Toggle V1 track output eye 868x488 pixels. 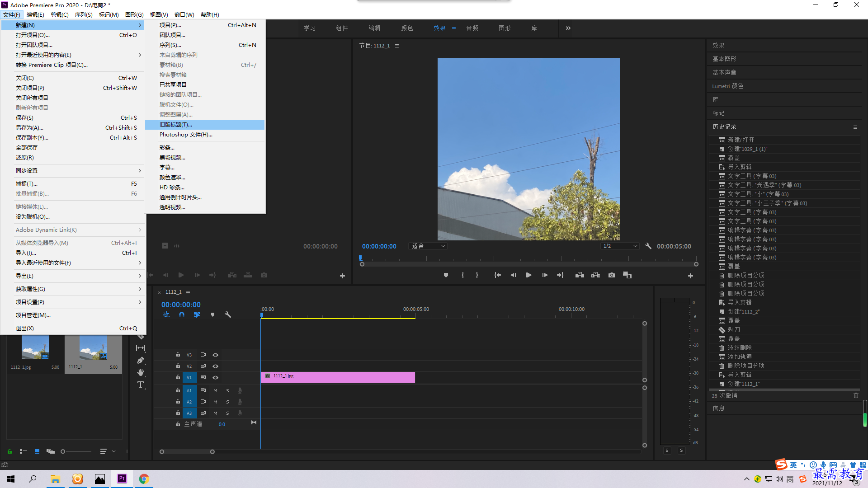tap(216, 378)
